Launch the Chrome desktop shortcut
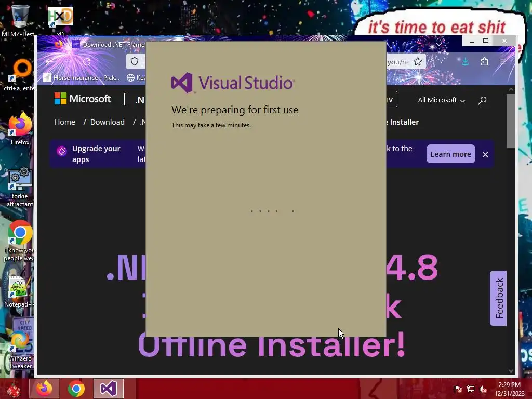Screen dimensions: 532x399 click(x=20, y=241)
